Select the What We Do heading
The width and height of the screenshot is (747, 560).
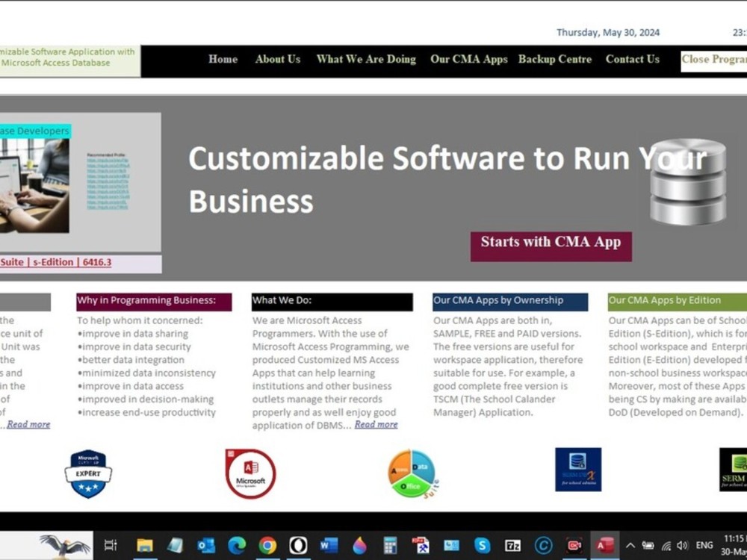(332, 302)
